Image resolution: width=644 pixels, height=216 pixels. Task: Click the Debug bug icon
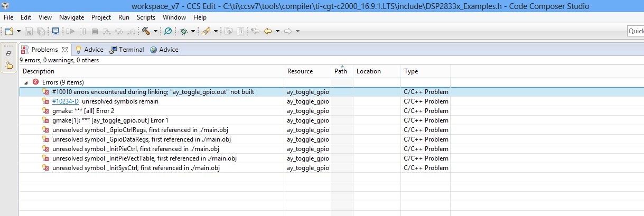point(184,31)
